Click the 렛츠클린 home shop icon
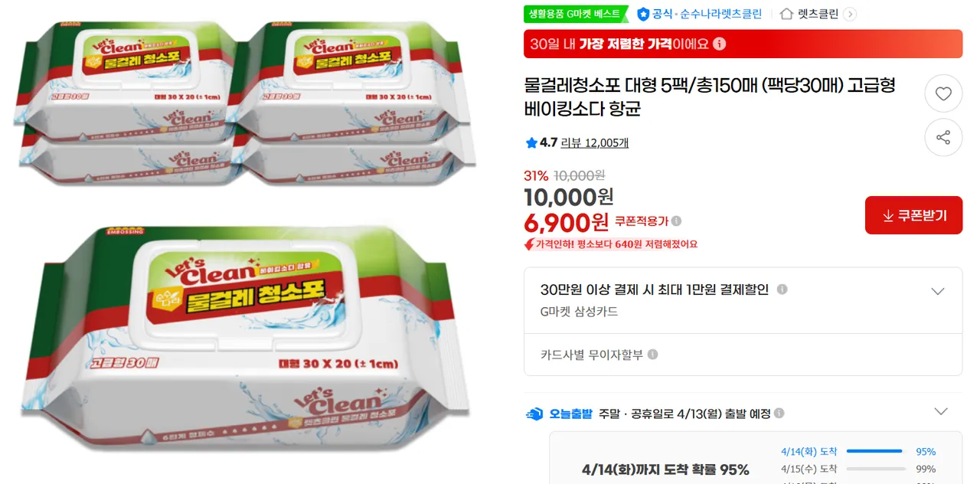980x484 pixels. coord(786,14)
